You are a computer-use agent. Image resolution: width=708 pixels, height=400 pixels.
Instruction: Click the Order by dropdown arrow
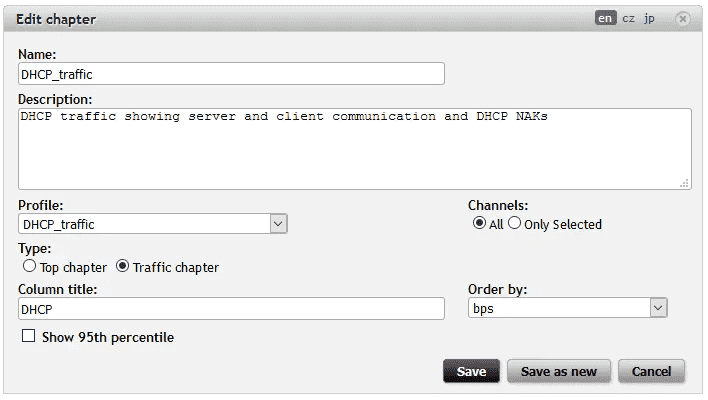[658, 309]
